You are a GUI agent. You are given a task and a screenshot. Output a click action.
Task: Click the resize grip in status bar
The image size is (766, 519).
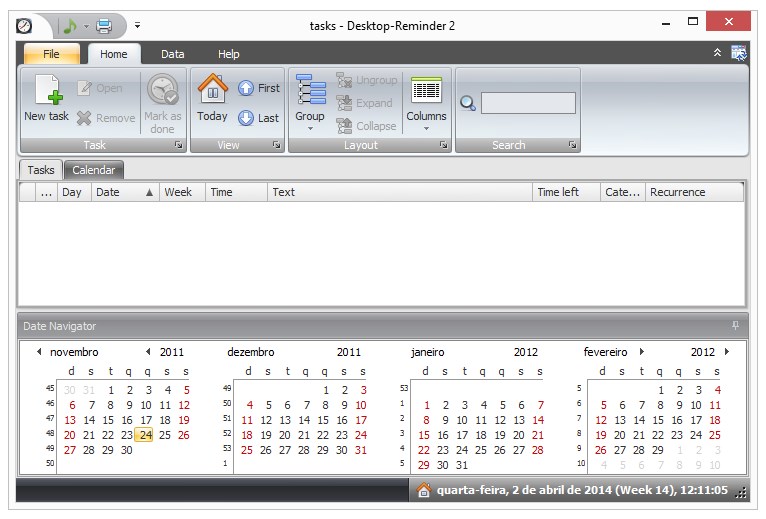(x=741, y=493)
